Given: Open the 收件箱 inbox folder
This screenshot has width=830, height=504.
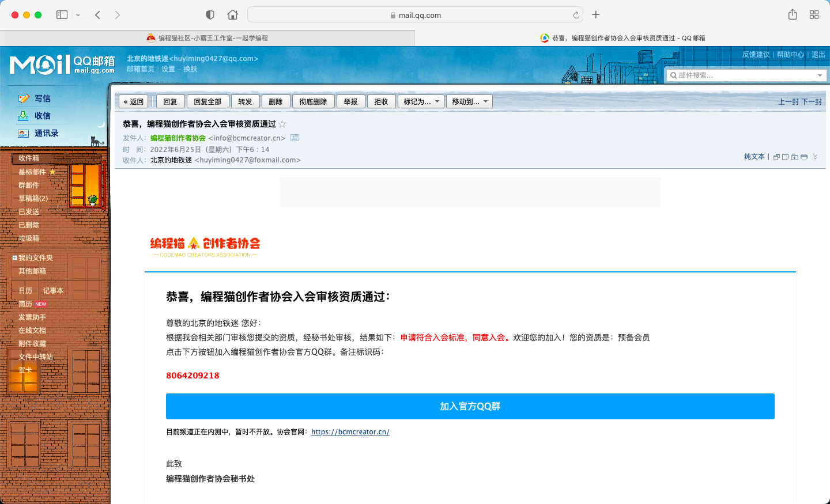Looking at the screenshot, I should point(29,158).
